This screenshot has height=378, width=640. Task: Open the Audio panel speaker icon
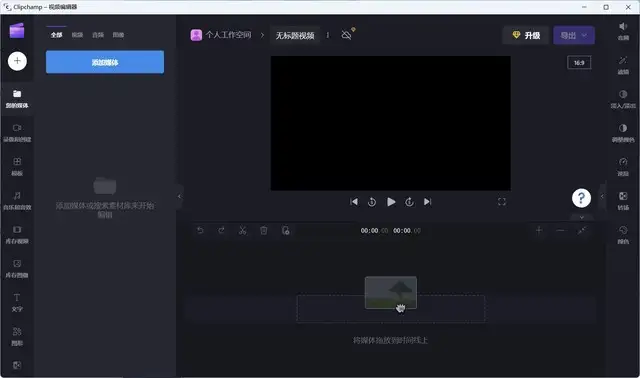623,31
